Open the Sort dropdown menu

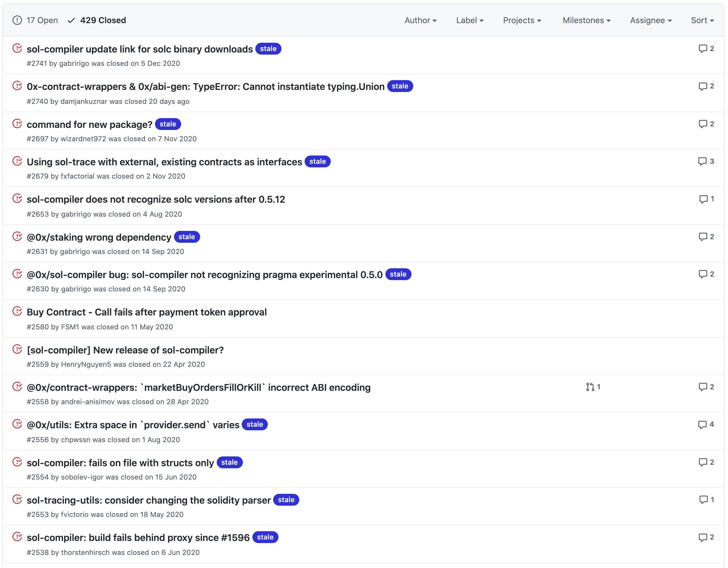(x=702, y=20)
